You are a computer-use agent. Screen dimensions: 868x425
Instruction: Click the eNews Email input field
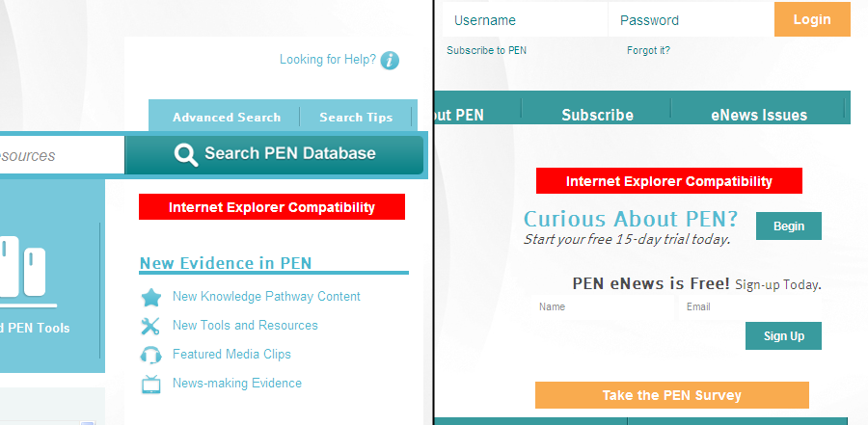click(750, 306)
